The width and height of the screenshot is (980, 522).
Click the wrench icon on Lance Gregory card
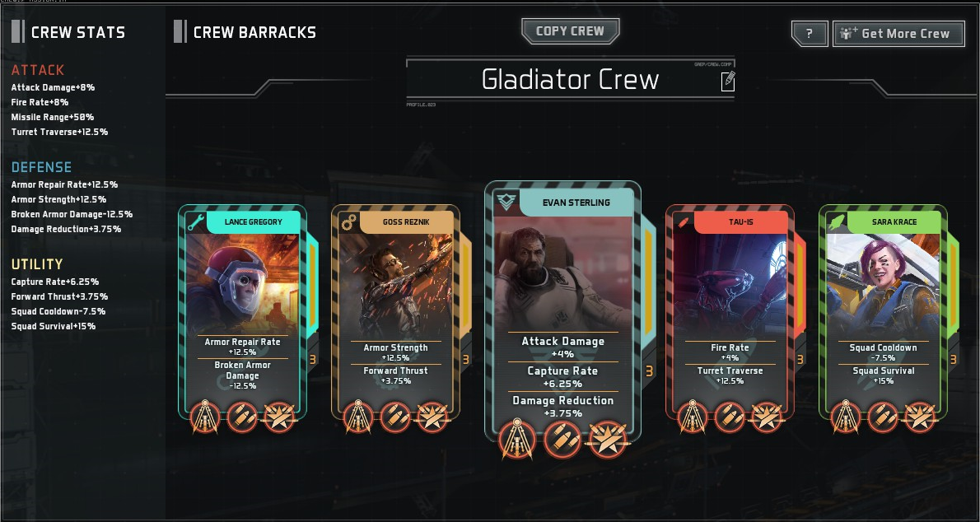[196, 222]
